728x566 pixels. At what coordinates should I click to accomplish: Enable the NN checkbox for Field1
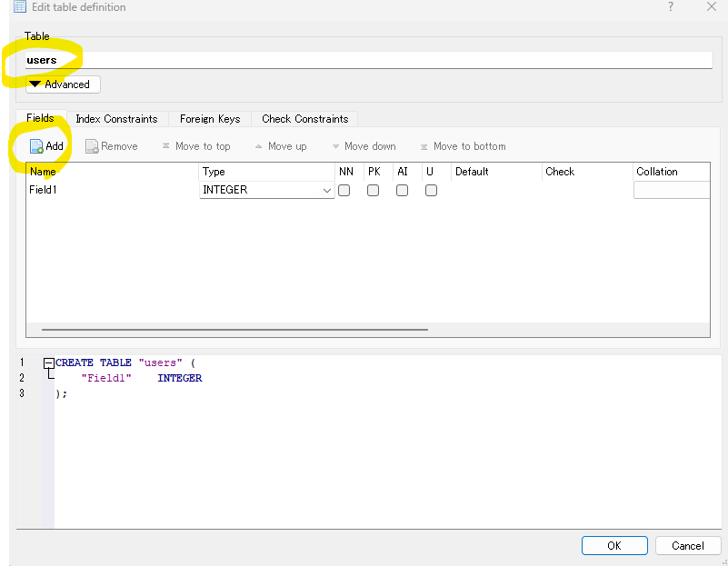point(344,191)
